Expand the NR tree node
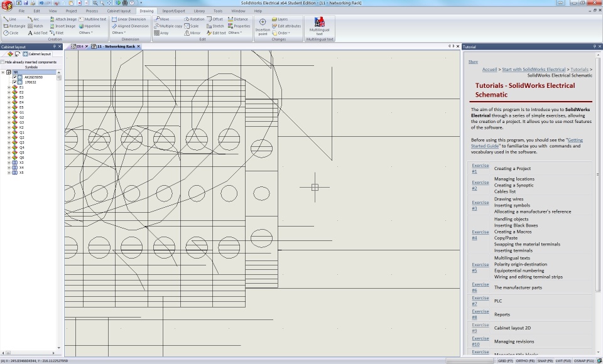 3,72
